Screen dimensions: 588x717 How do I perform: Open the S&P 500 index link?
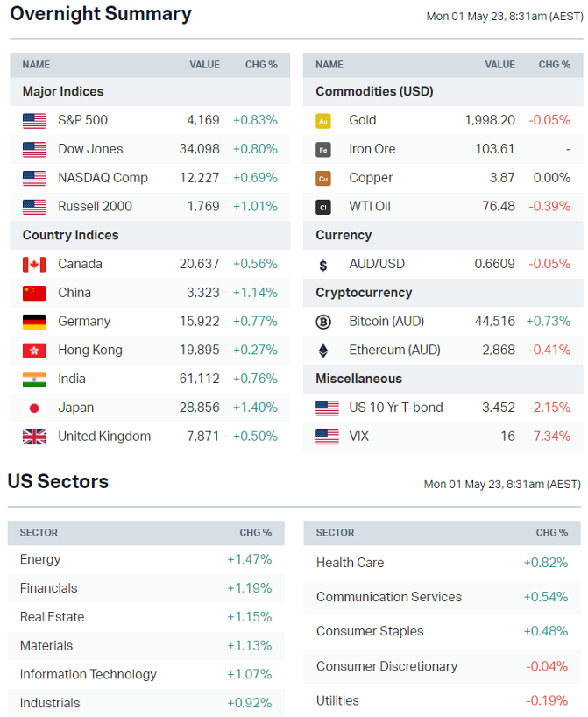coord(82,120)
